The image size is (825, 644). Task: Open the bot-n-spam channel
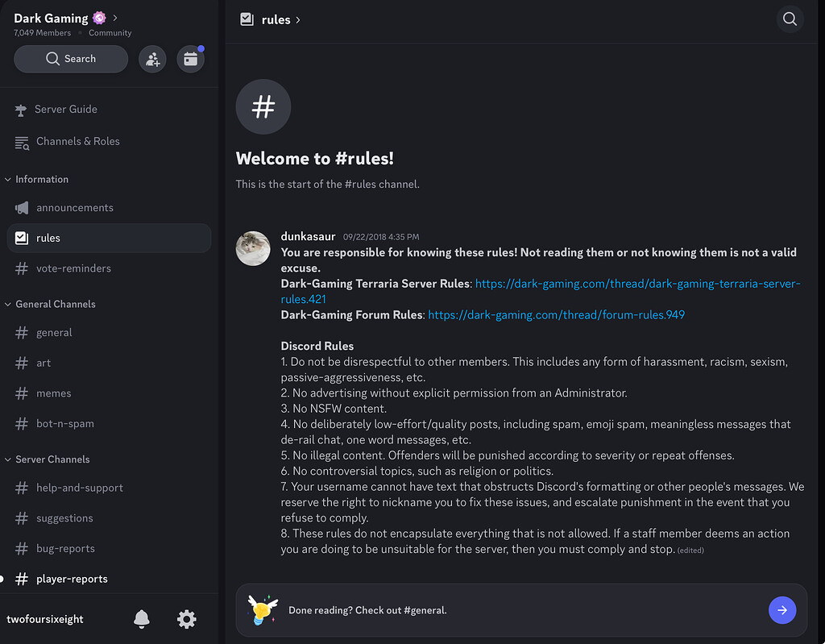pos(64,424)
